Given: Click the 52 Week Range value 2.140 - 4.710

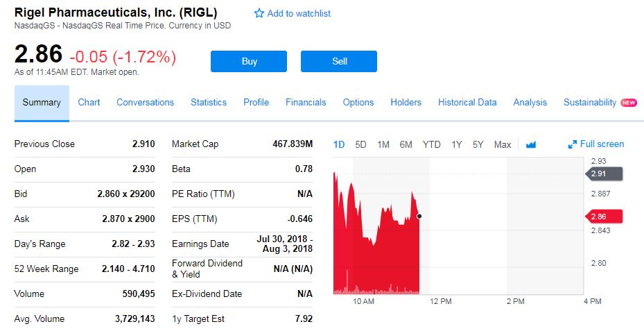Looking at the screenshot, I should (128, 269).
